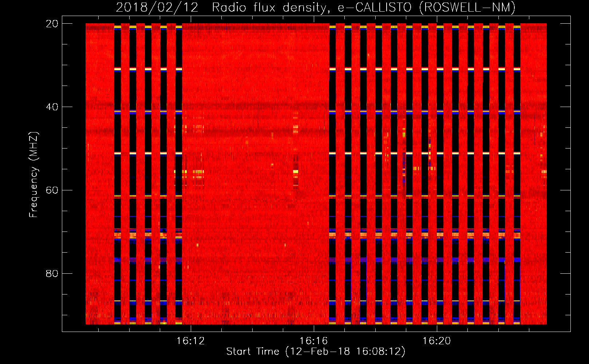Image resolution: width=589 pixels, height=364 pixels.
Task: Click the 60 frequency tick label
Action: click(x=52, y=190)
